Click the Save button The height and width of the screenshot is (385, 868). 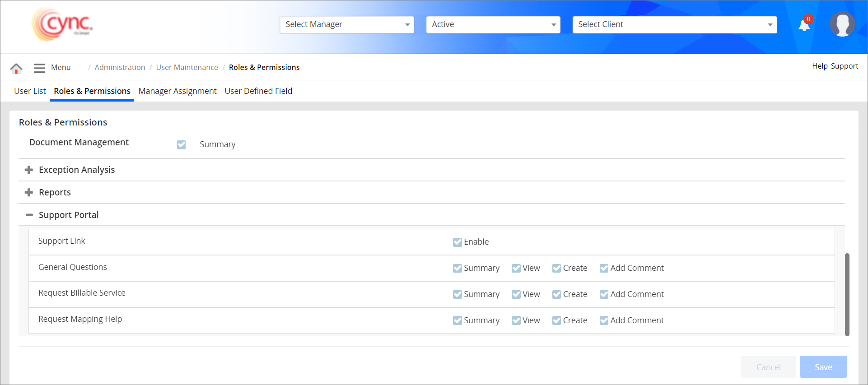click(823, 367)
